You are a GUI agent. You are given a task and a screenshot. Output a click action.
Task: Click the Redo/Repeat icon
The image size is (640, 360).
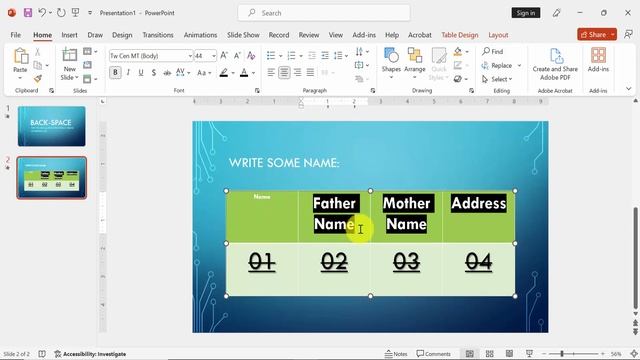[x=61, y=13]
